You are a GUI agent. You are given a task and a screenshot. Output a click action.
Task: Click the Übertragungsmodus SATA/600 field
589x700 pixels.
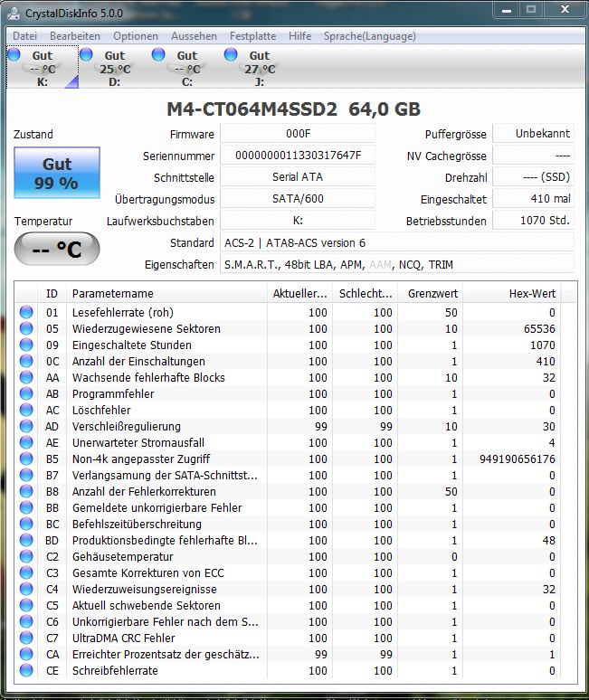coord(298,199)
